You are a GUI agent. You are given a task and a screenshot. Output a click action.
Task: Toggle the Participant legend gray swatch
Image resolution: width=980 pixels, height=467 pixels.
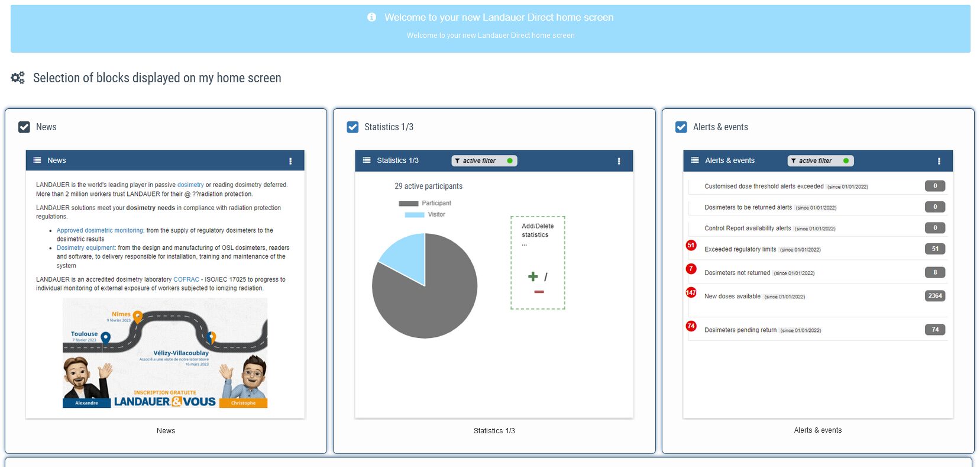(408, 204)
